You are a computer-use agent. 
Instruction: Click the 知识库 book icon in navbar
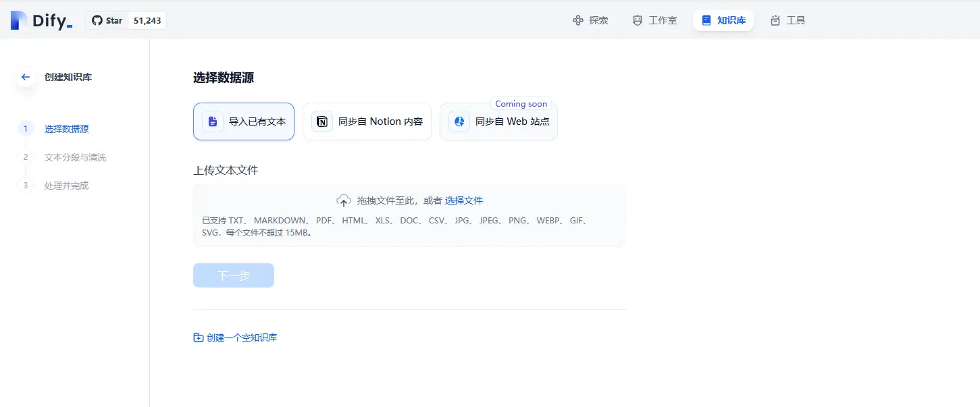706,20
